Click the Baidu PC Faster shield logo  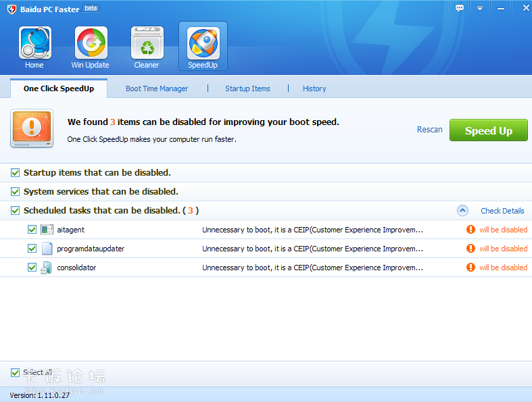click(x=11, y=9)
